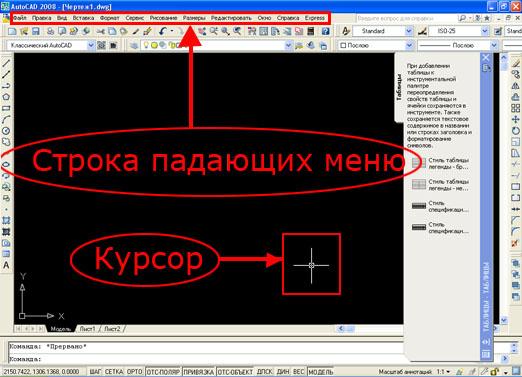The image size is (522, 377).
Task: Open the Послою linetype dropdown
Action: click(494, 45)
